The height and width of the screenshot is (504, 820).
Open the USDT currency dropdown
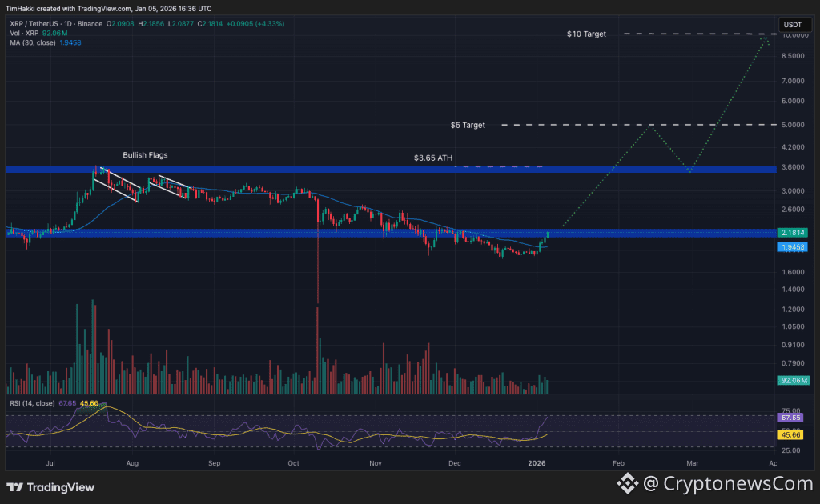pos(794,24)
